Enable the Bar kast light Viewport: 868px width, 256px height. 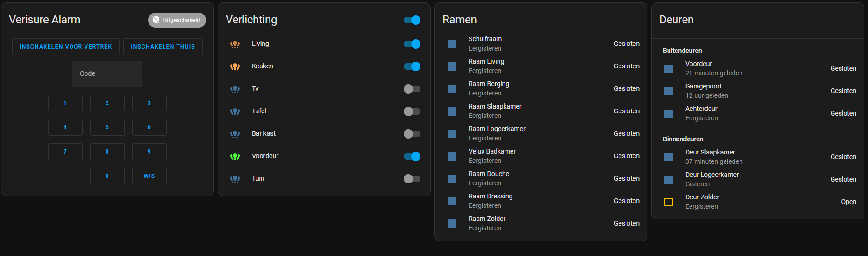(412, 134)
